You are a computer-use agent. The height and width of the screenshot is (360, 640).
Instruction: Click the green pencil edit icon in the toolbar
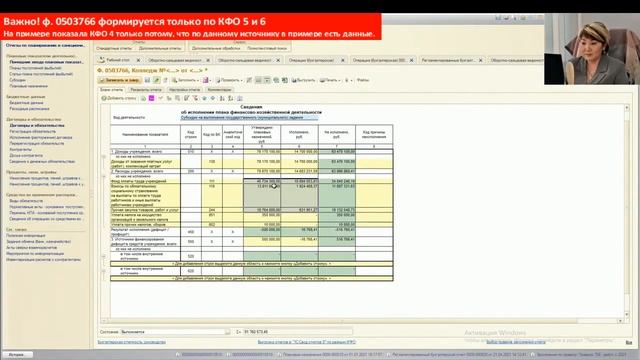tap(156, 80)
